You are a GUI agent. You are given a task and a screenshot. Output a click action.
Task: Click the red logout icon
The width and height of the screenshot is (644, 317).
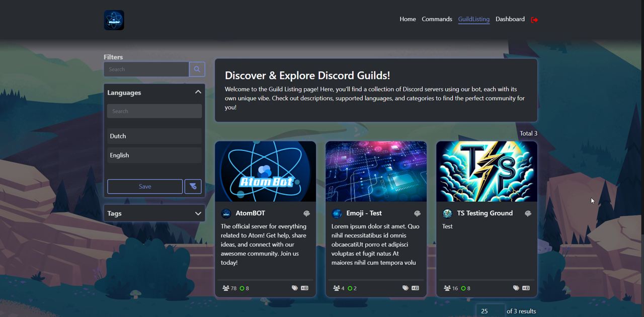(534, 20)
